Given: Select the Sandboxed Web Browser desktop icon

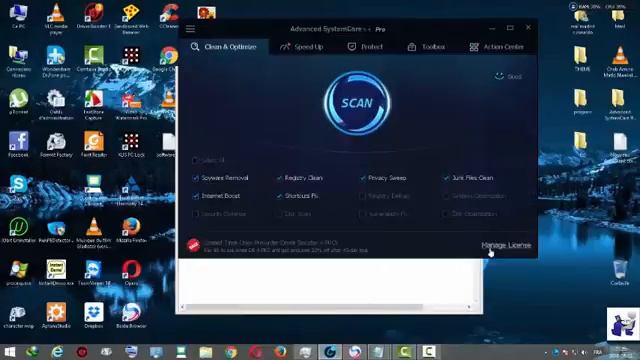Looking at the screenshot, I should pos(131,18).
